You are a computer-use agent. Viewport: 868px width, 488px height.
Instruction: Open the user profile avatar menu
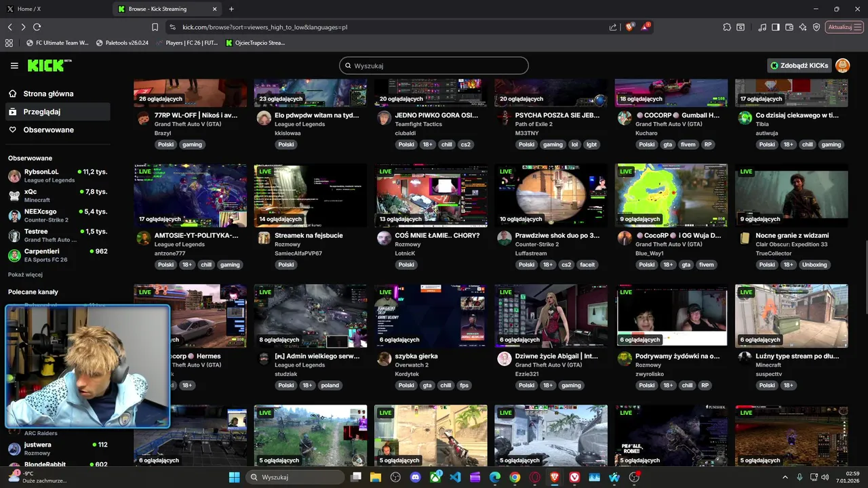click(842, 66)
